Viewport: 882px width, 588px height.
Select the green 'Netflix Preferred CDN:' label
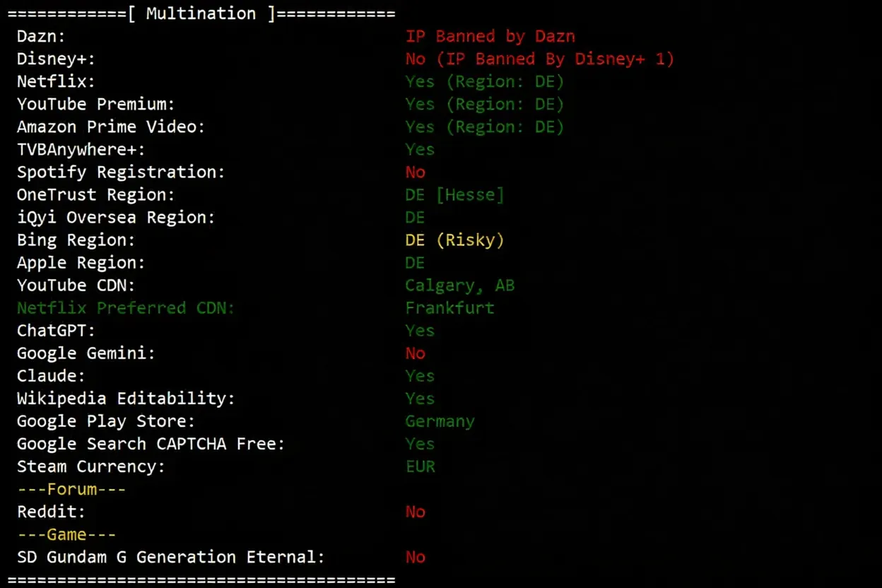(126, 307)
